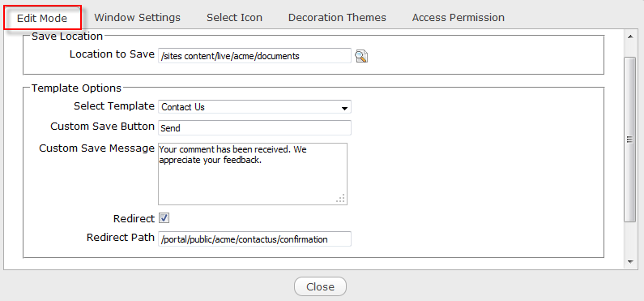This screenshot has height=301, width=644.
Task: Click the Redirect label text
Action: (134, 219)
